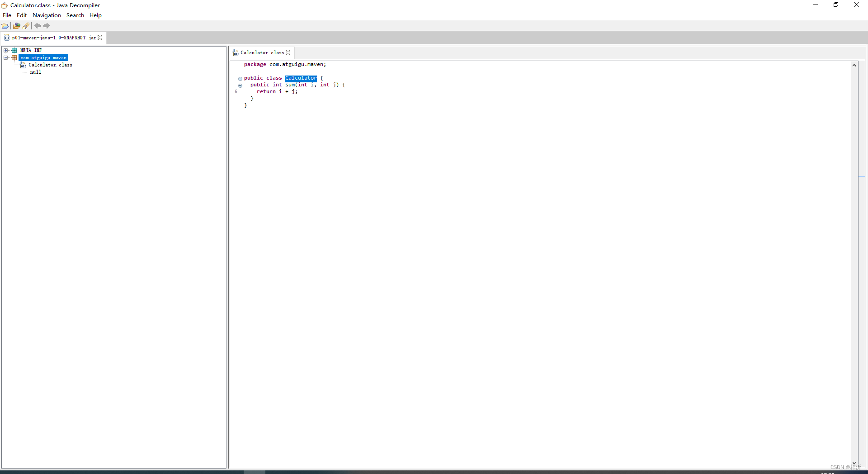Open the File menu

pyautogui.click(x=7, y=15)
